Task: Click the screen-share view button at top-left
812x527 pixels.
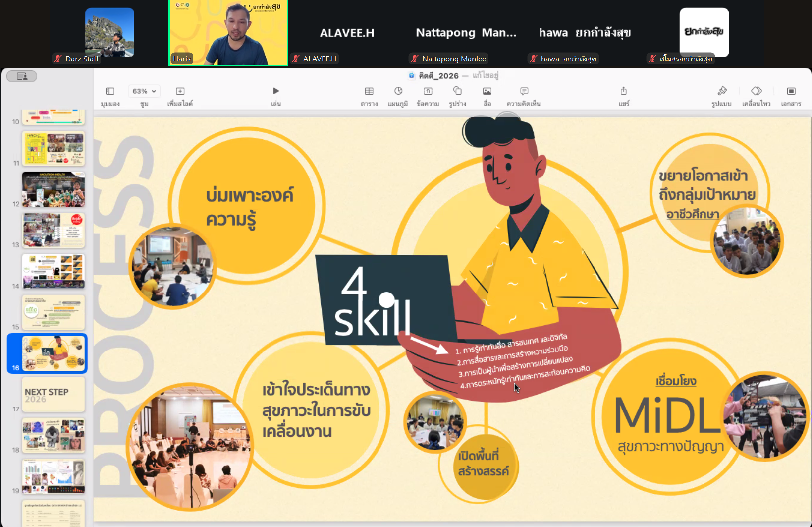Action: [x=22, y=76]
